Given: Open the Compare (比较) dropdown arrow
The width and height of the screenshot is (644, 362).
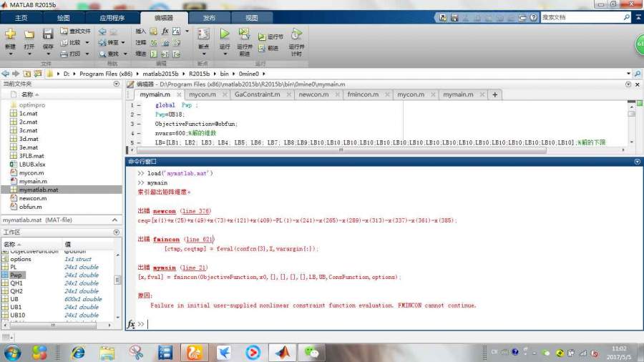Looking at the screenshot, I should pyautogui.click(x=87, y=42).
